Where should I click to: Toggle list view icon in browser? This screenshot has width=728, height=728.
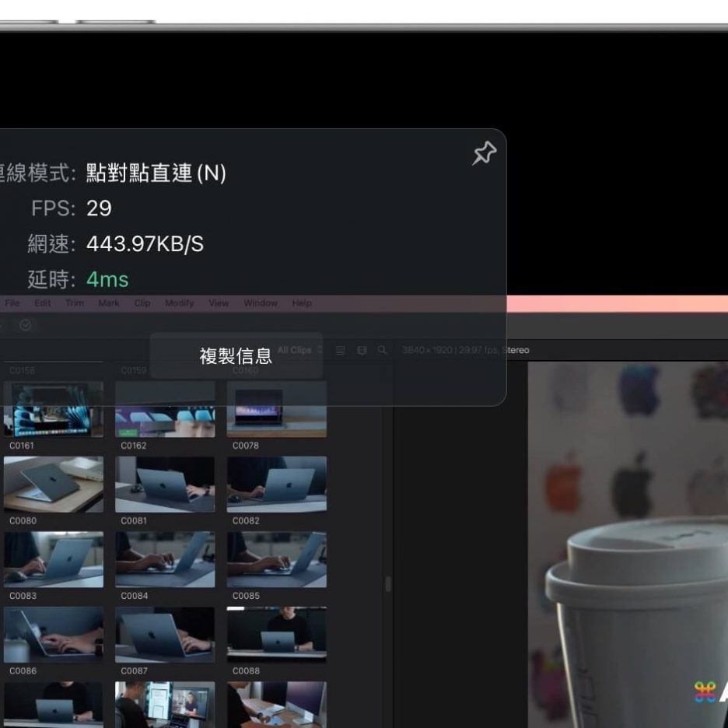[341, 350]
